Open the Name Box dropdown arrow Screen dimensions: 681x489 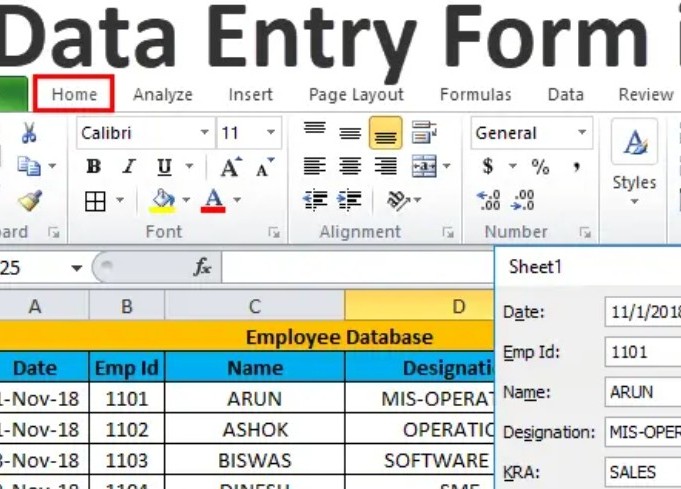pyautogui.click(x=77, y=268)
